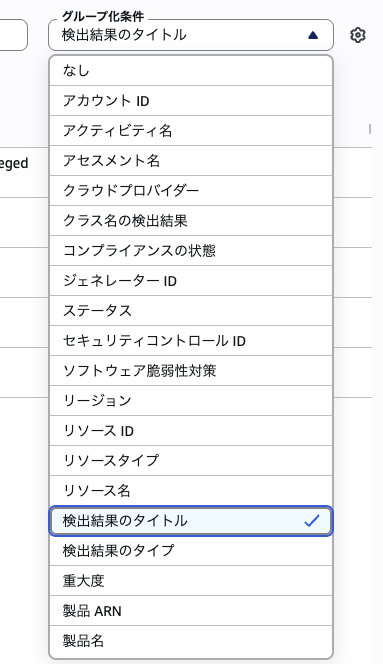Pick アセスメント名 in the dropdown
Screen dimensions: 383x664
coord(191,161)
